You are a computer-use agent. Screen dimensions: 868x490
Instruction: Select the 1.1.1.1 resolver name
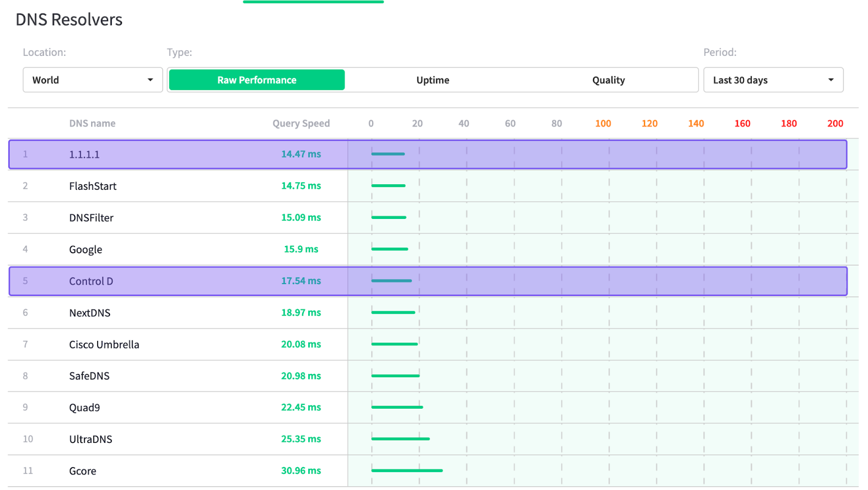coord(84,154)
